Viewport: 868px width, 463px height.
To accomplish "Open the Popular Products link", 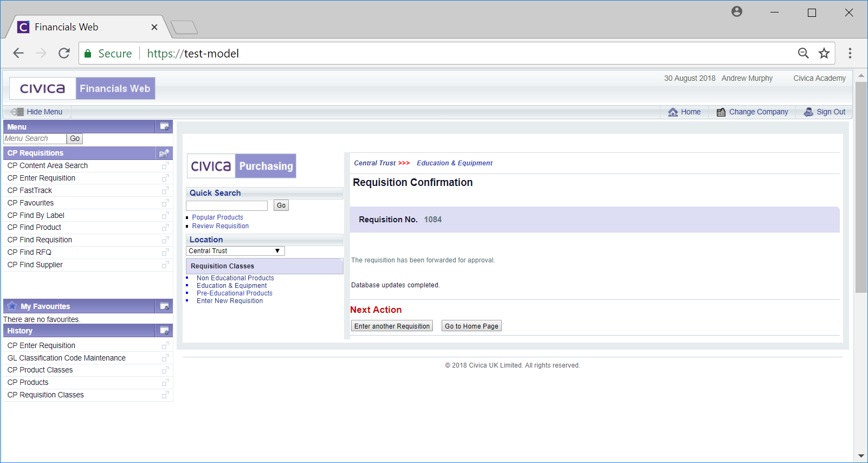I will pos(218,217).
